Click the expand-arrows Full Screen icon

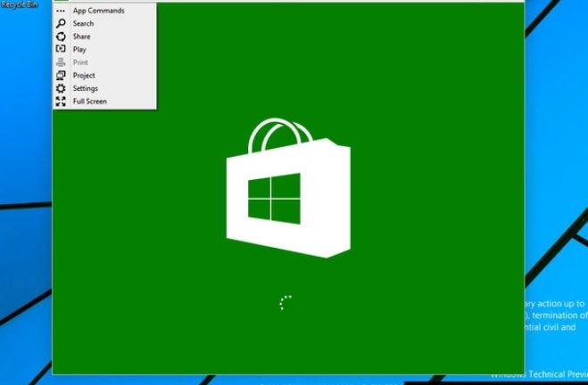61,101
